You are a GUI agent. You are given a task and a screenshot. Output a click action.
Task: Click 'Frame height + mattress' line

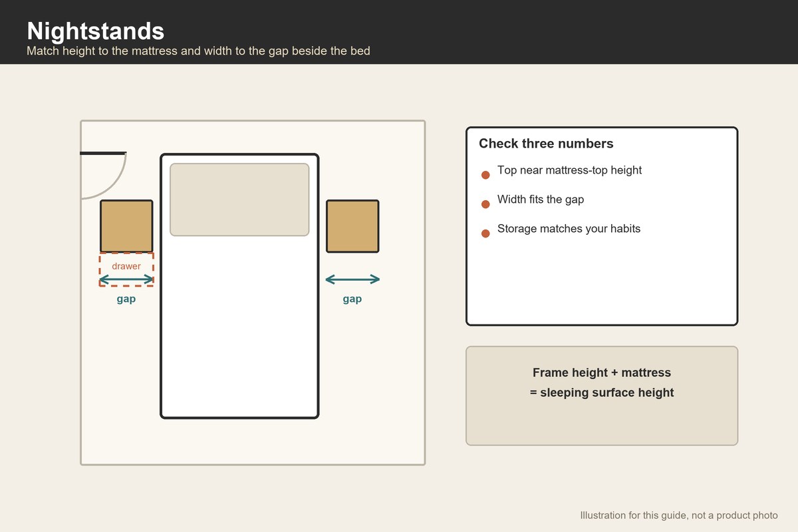pos(602,373)
